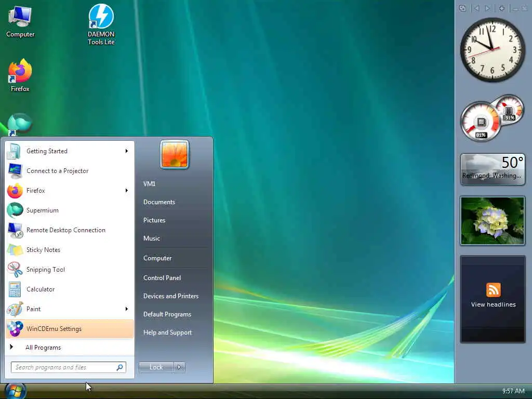Open the DAEMON Tools Lite desktop shortcut

[101, 24]
